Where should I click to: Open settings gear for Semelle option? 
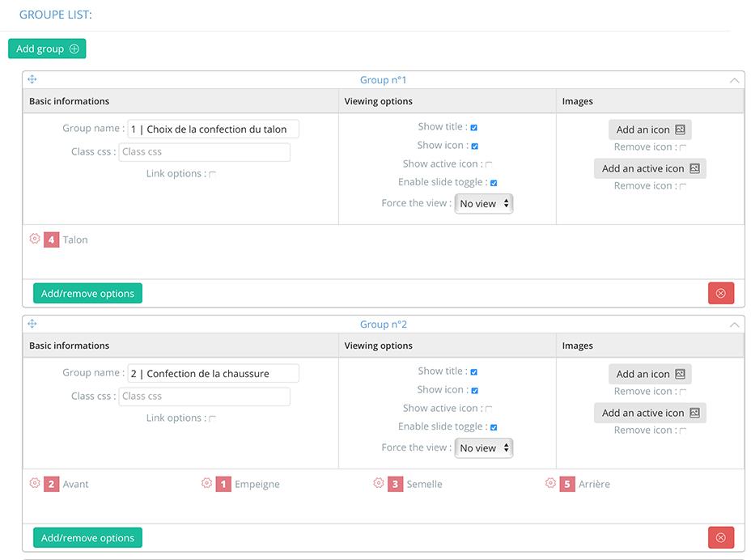coord(379,483)
